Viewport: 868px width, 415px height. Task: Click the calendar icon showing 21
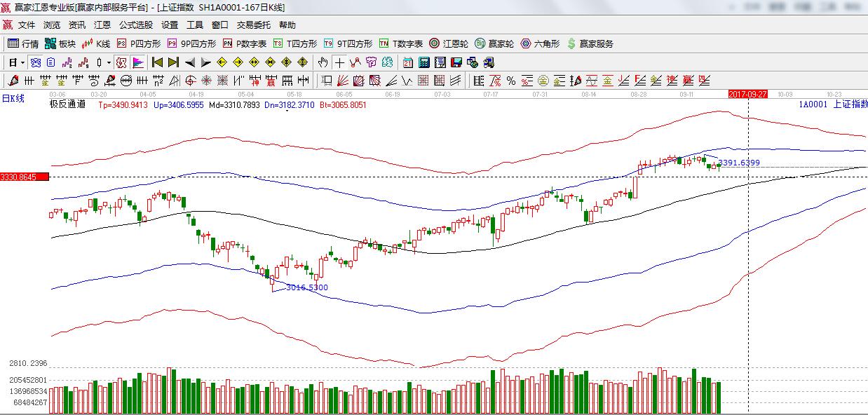coord(407,62)
